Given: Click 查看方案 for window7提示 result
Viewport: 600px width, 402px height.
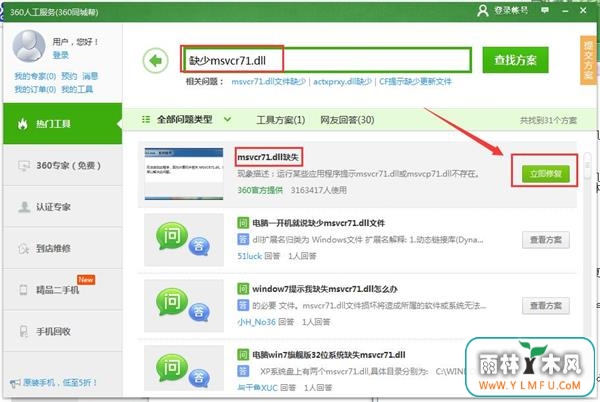Looking at the screenshot, I should pos(546,306).
